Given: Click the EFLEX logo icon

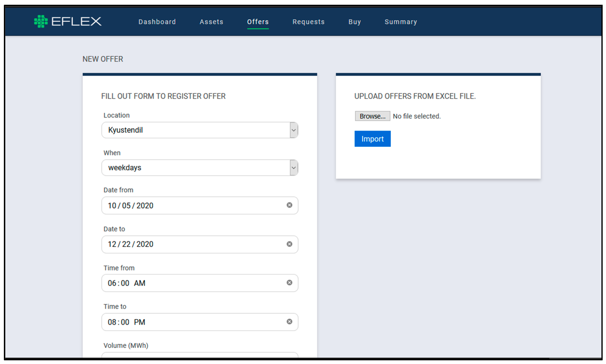Looking at the screenshot, I should click(41, 21).
